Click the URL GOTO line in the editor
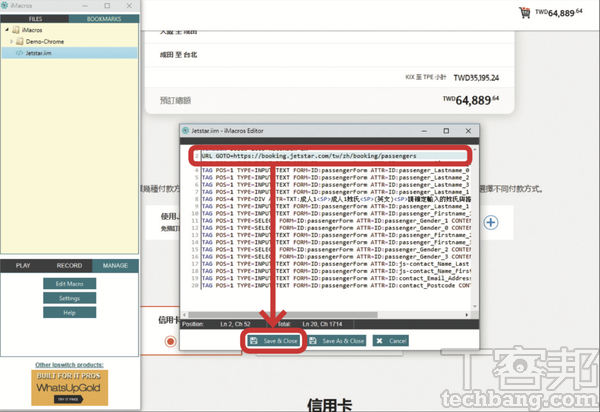The image size is (600, 412). [334, 156]
